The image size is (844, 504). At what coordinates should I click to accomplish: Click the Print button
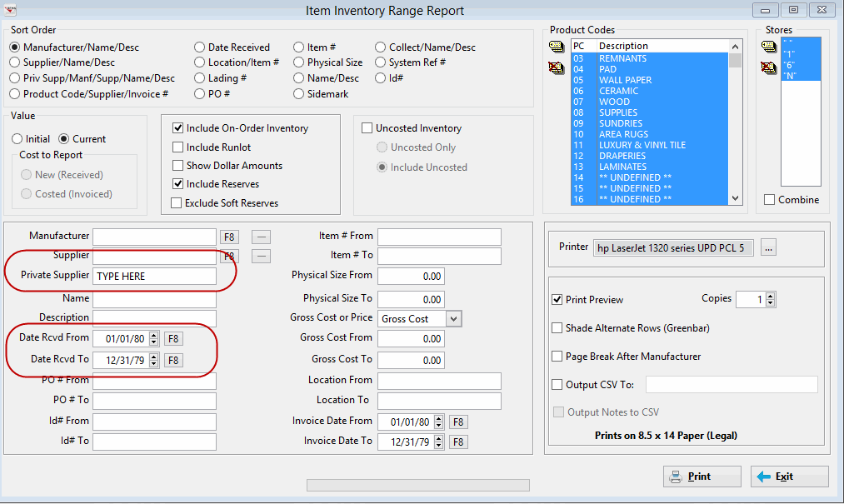tap(702, 477)
